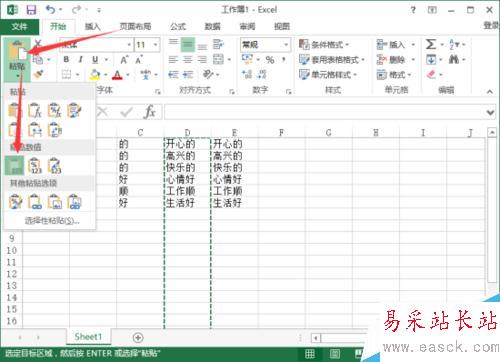This screenshot has width=500, height=362.
Task: Toggle Italic formatting
Action: [80, 60]
